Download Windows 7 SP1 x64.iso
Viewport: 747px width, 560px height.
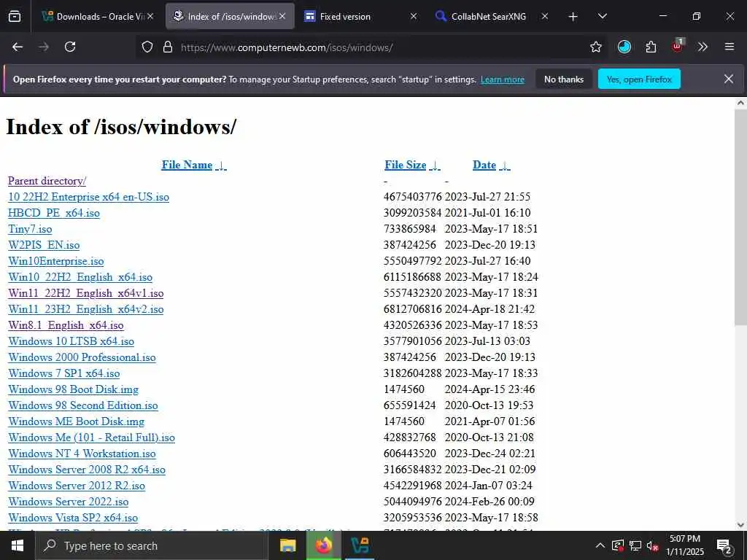tap(64, 373)
